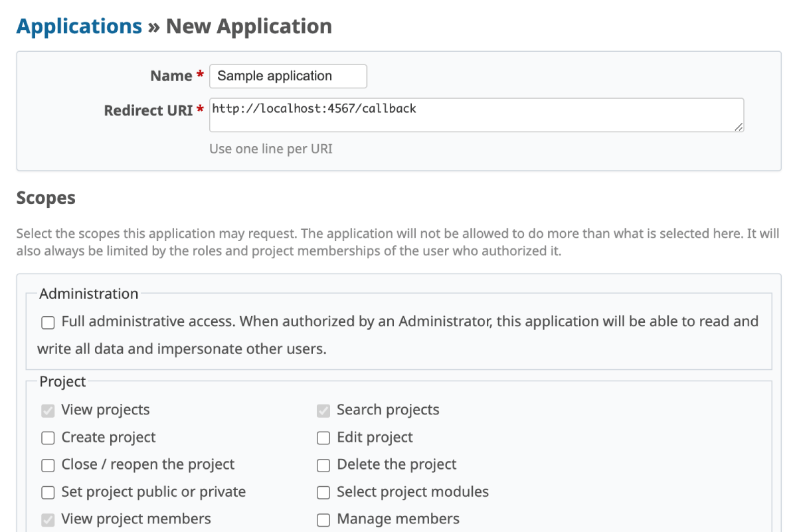Click the Name input field

[x=288, y=76]
